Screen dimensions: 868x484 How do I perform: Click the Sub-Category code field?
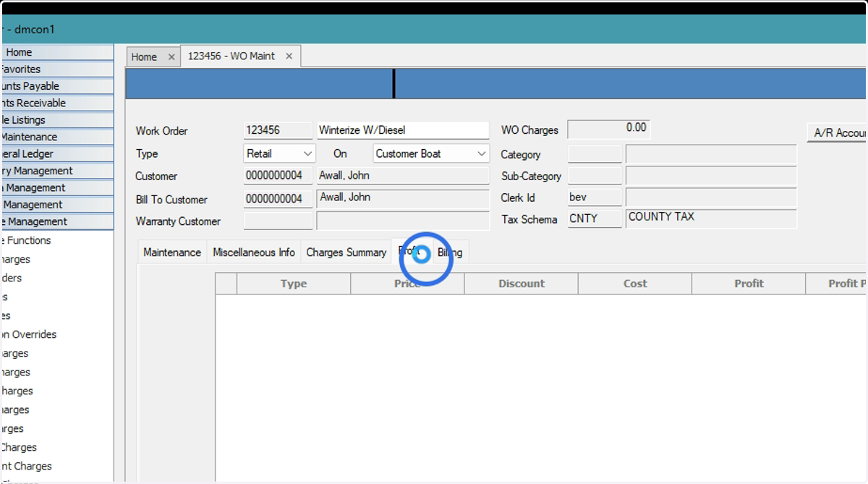[x=595, y=176]
